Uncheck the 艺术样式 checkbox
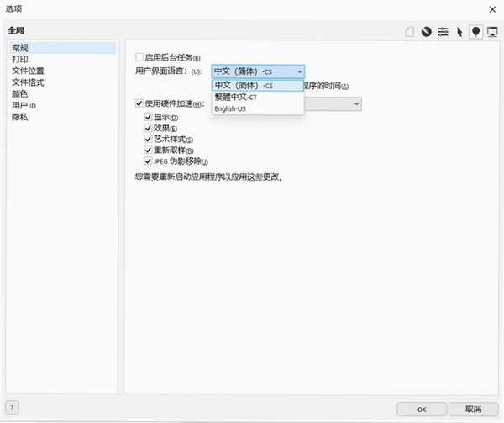 pyautogui.click(x=148, y=139)
